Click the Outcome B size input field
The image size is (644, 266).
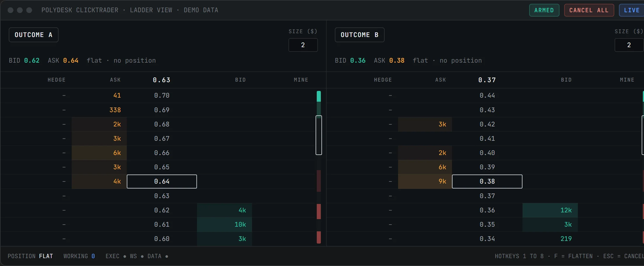pyautogui.click(x=629, y=45)
